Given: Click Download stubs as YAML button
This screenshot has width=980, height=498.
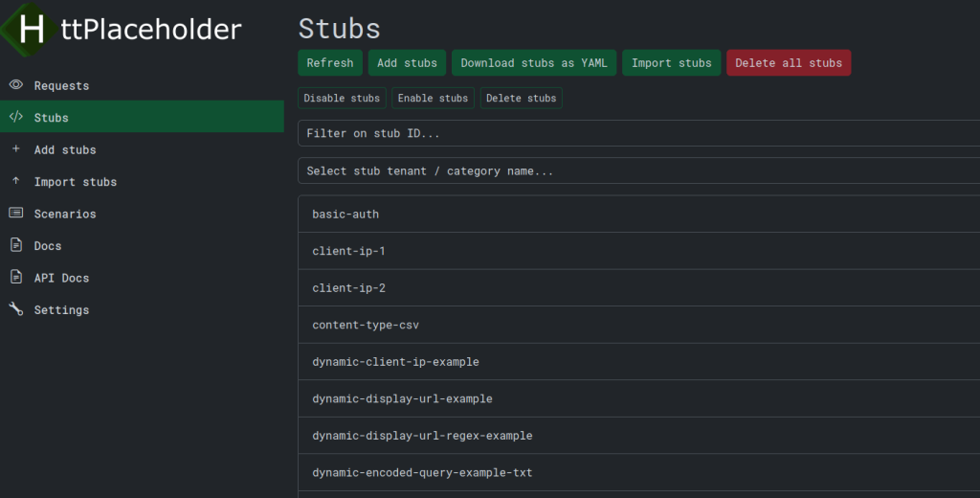Looking at the screenshot, I should pos(534,62).
